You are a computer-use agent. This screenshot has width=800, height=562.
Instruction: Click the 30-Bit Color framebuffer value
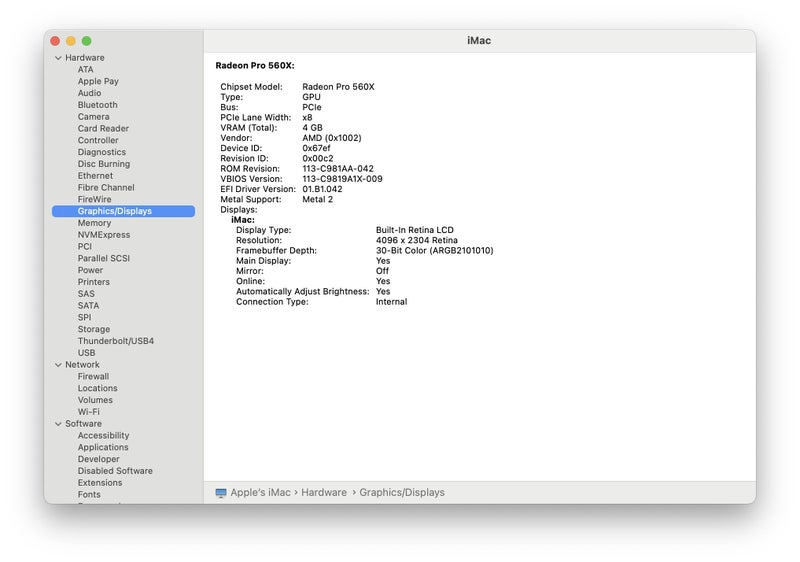[x=435, y=250]
